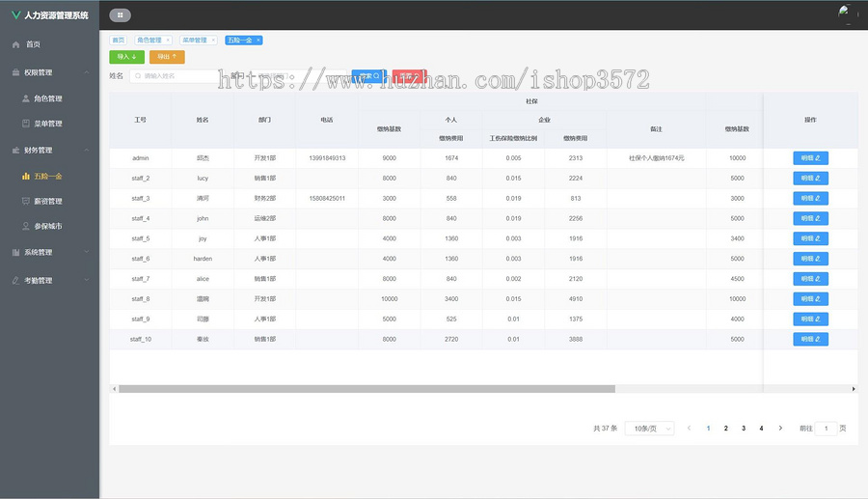
Task: Switch to the 菜单管理 tab tag
Action: [198, 40]
